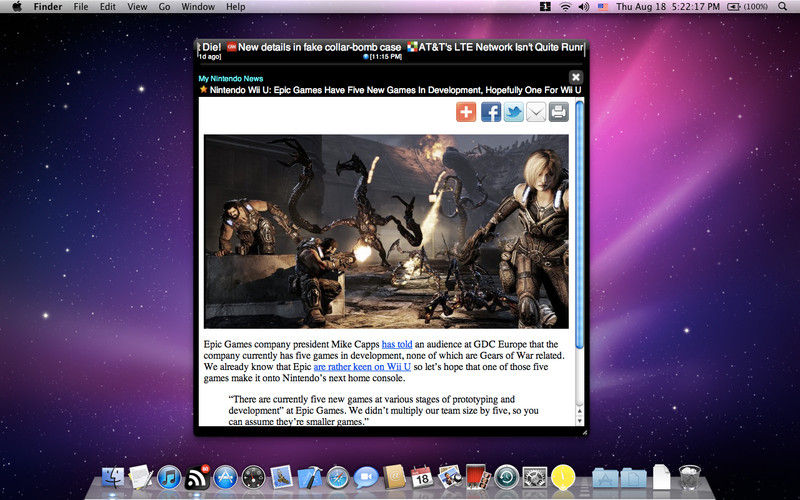Click the CNN logo in ticker

(x=232, y=47)
